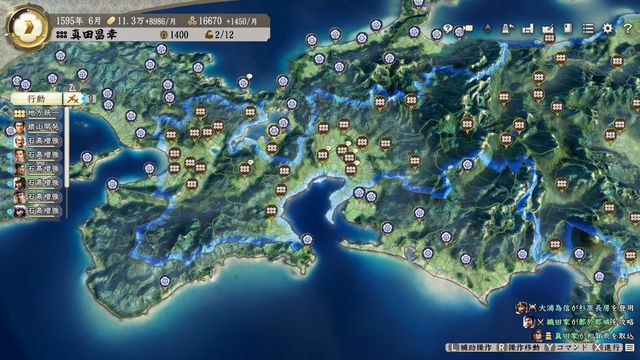Select the 行動 tab in left panel

pos(36,99)
